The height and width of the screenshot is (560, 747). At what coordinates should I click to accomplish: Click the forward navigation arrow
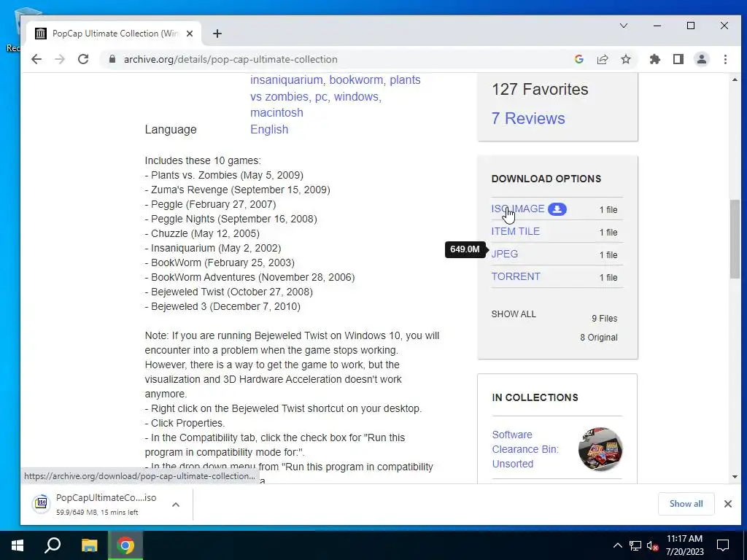pyautogui.click(x=60, y=59)
